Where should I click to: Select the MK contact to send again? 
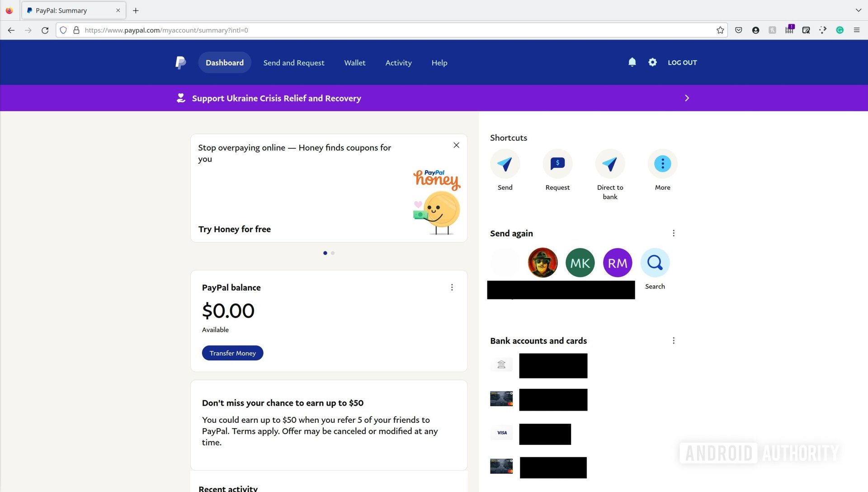pos(580,262)
